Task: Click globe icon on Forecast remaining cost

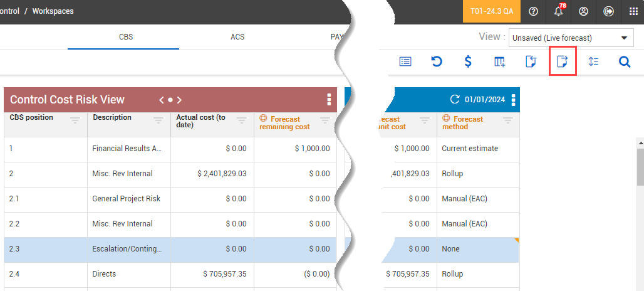Action: click(x=263, y=119)
